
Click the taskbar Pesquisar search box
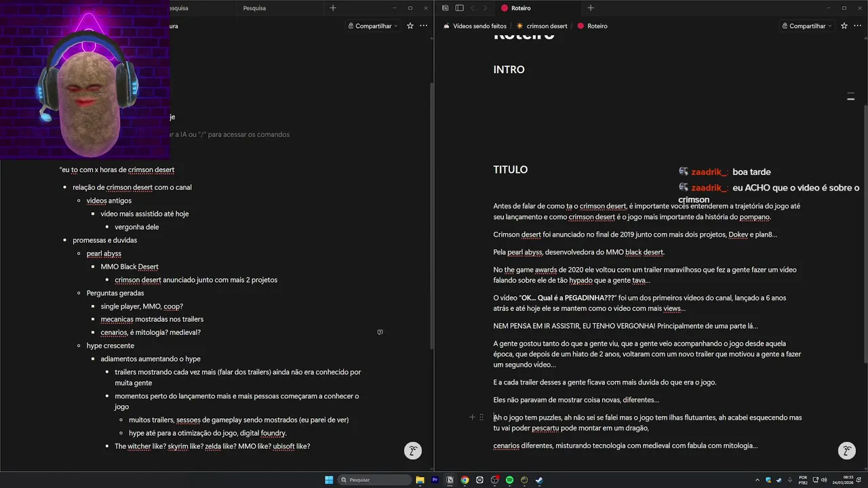(x=375, y=480)
